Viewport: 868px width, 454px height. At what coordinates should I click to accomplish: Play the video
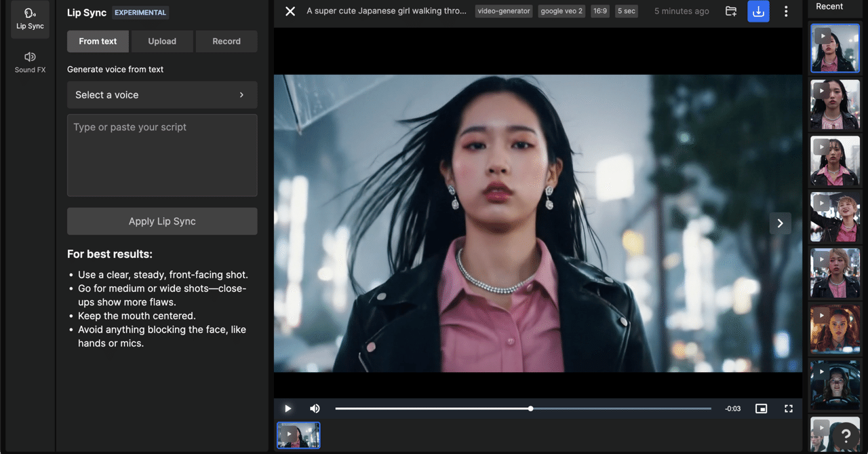[288, 408]
